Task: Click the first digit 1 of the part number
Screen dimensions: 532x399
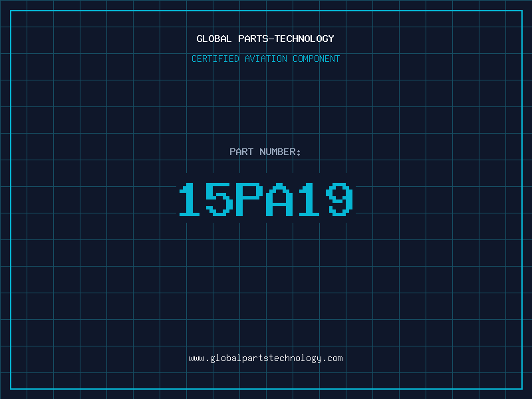Action: point(190,199)
